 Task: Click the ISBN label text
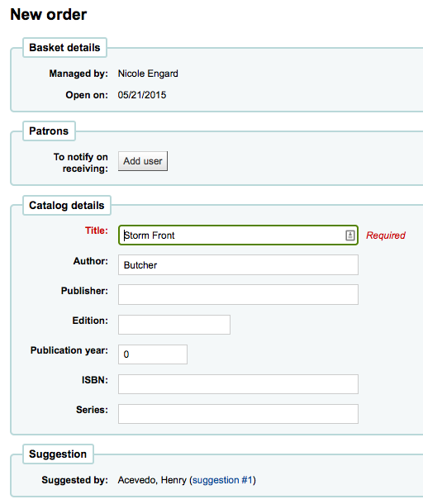[95, 380]
